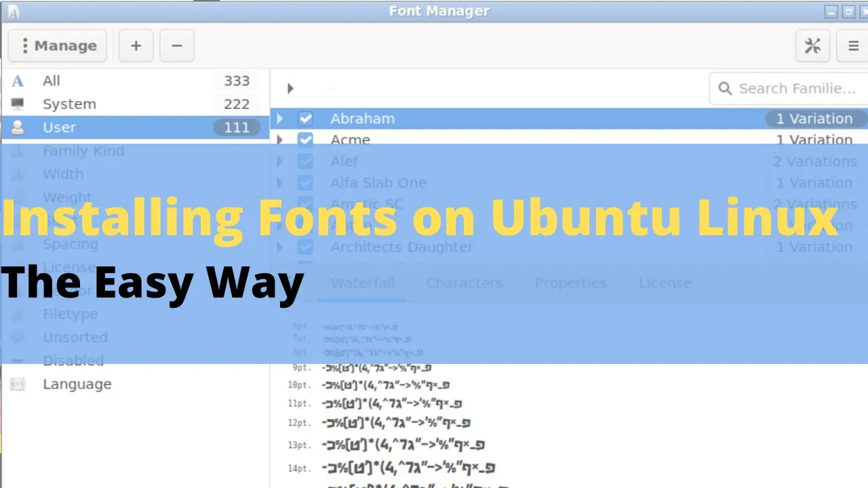Select the System fonts category
The width and height of the screenshot is (868, 488).
coord(136,104)
